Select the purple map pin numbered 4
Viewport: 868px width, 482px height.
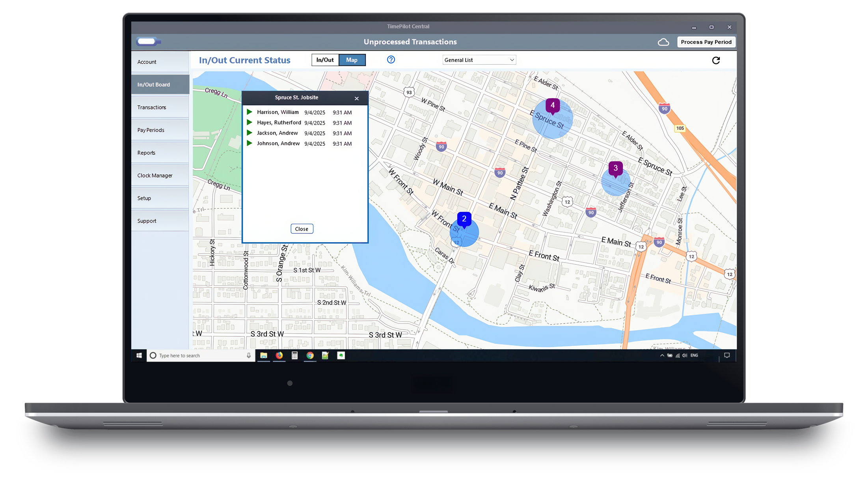pyautogui.click(x=552, y=105)
